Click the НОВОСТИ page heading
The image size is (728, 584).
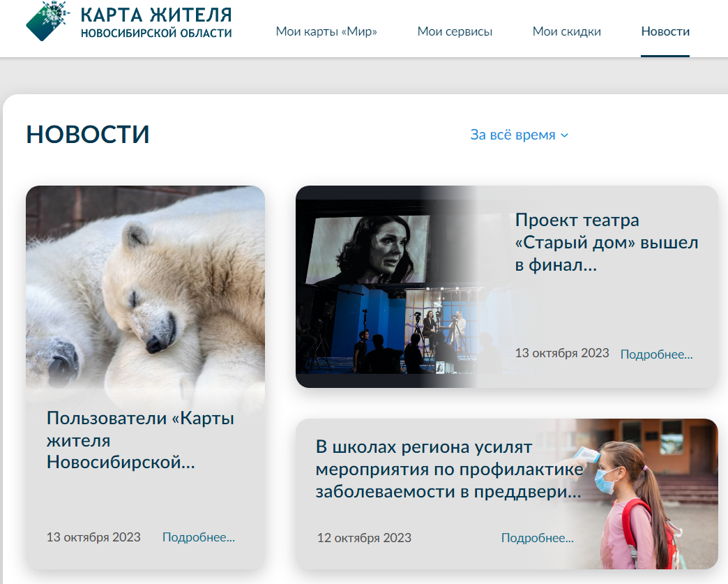(88, 135)
